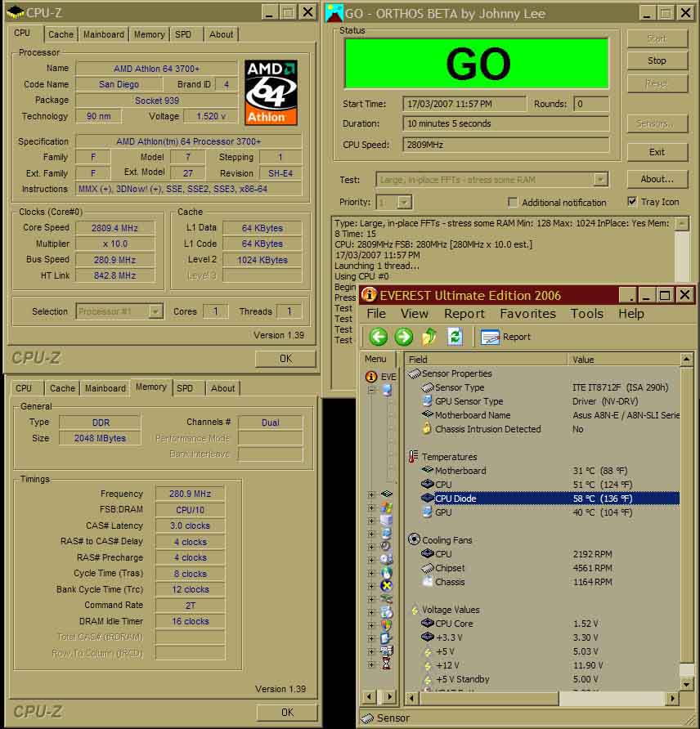
Task: Click the orange EVEREST info icon at tree root
Action: [371, 377]
